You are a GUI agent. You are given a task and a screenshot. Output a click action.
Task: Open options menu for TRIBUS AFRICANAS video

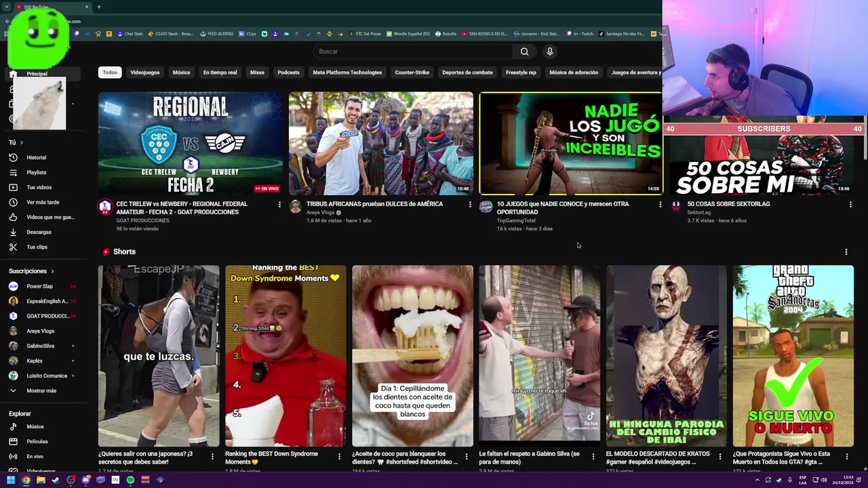click(470, 204)
